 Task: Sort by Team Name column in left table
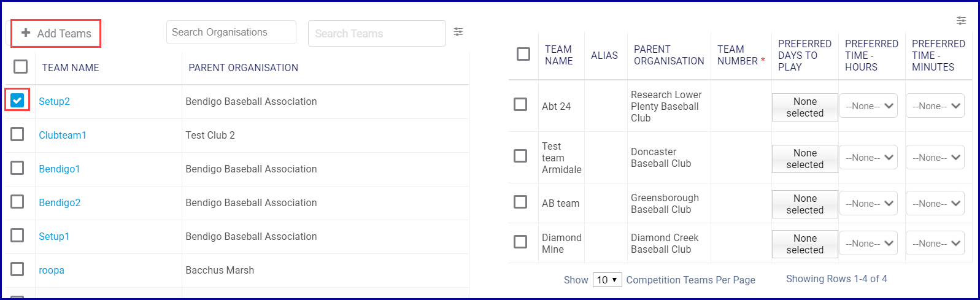[71, 67]
